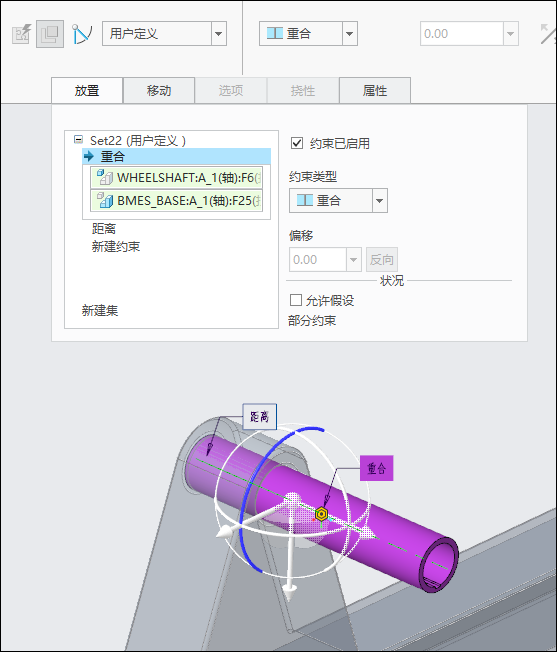Switch to the 属性 tab
557x652 pixels.
(375, 90)
